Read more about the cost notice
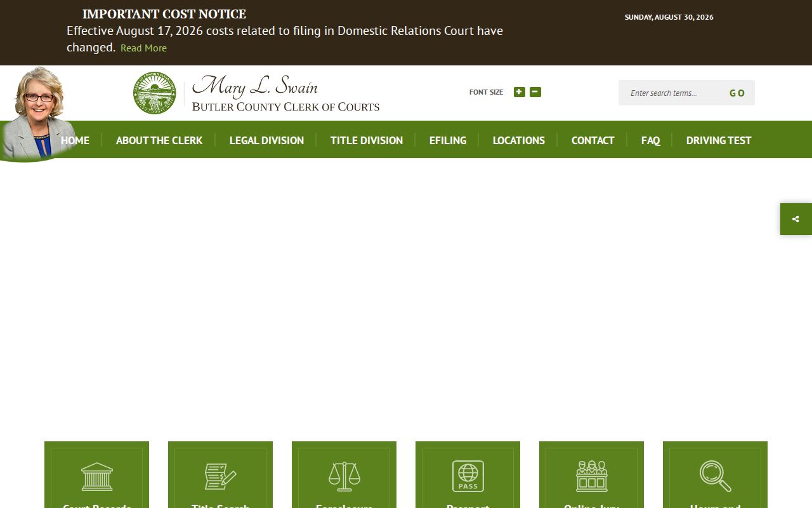Screen dimensions: 812x508 pyautogui.click(x=143, y=48)
